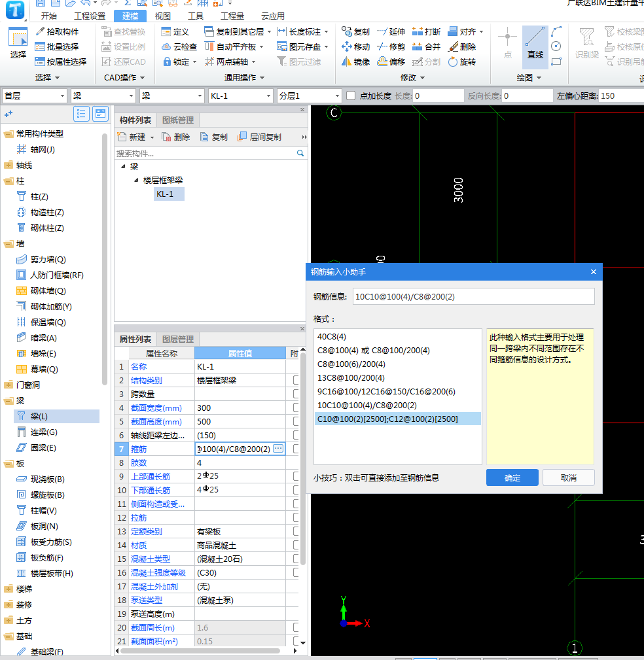
Task: Click 删除 in component list toolbar
Action: (x=176, y=137)
